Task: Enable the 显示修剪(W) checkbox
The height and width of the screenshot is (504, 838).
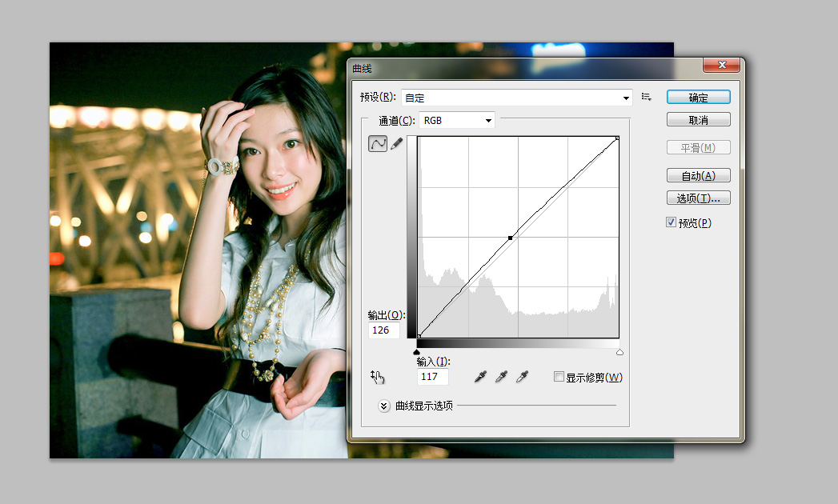Action: point(559,377)
